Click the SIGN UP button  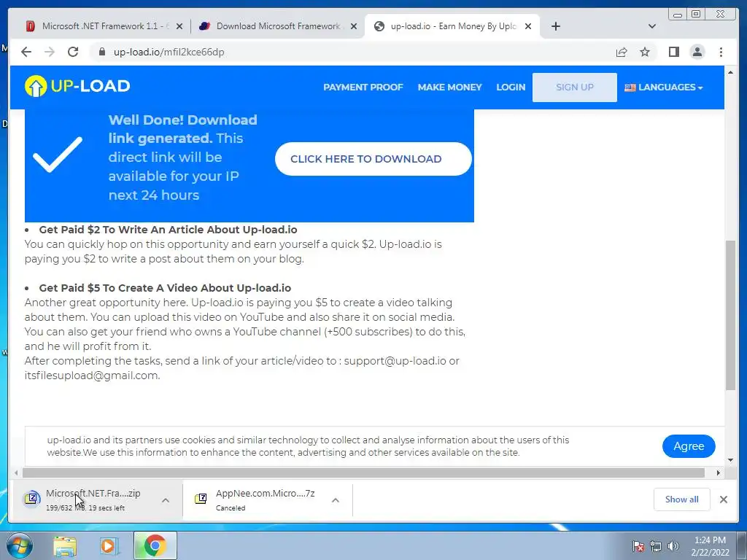(x=575, y=87)
